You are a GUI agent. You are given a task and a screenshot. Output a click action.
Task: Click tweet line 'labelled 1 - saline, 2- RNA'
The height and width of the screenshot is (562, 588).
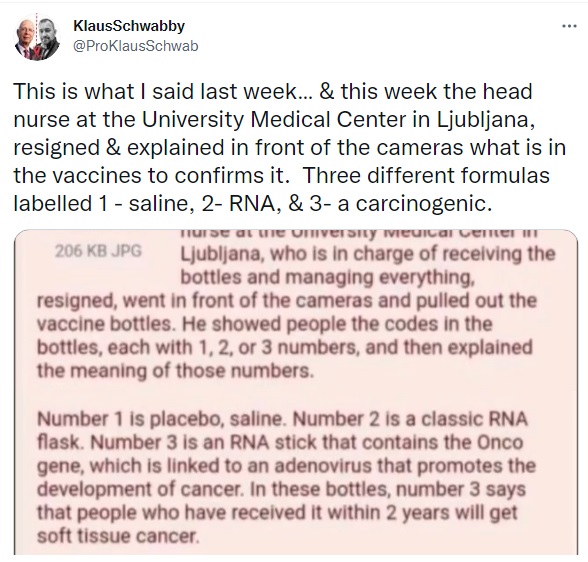252,204
